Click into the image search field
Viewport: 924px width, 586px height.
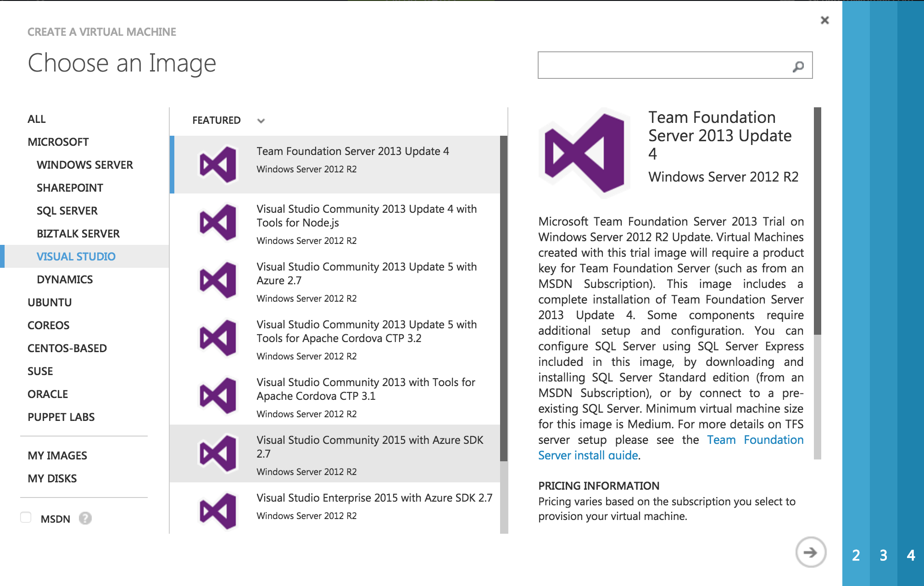[x=663, y=66]
